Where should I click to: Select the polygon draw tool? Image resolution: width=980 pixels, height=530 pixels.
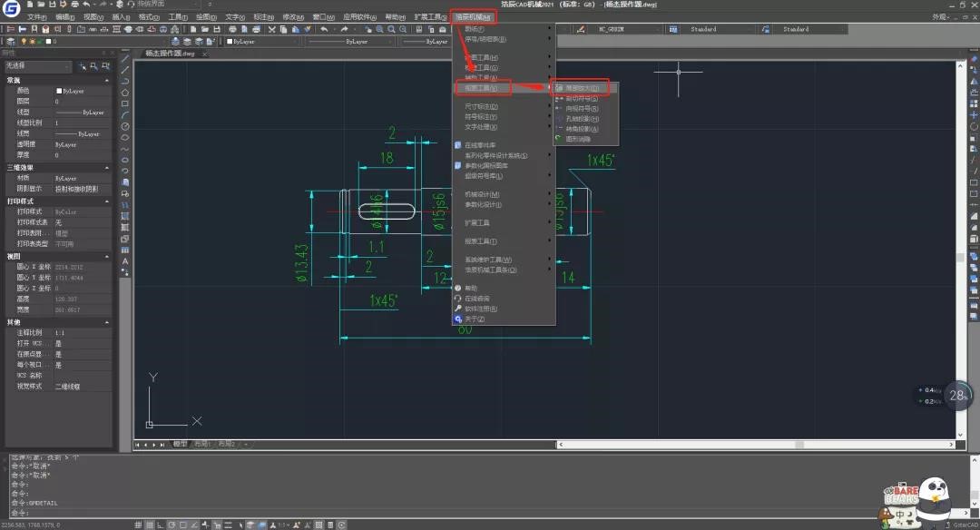(125, 93)
